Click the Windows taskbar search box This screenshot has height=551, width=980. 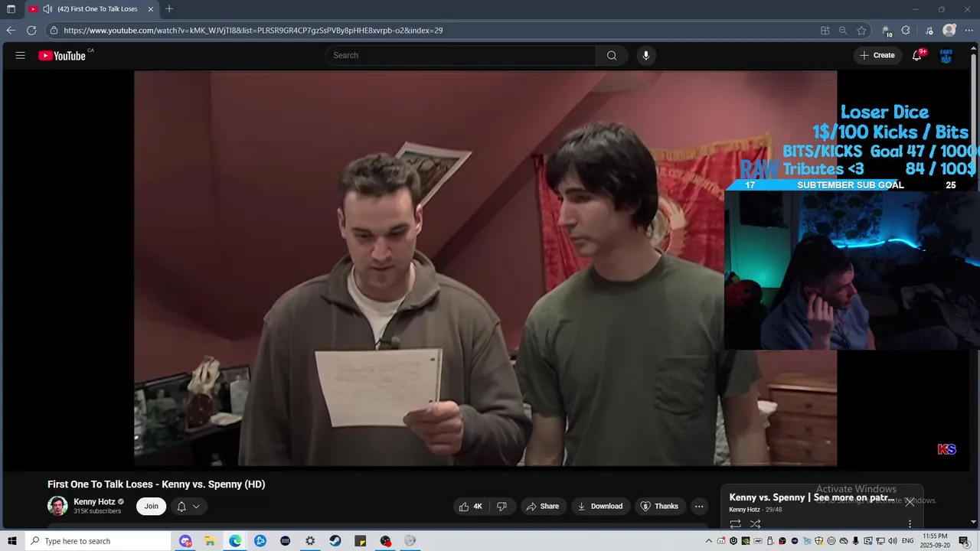point(98,541)
